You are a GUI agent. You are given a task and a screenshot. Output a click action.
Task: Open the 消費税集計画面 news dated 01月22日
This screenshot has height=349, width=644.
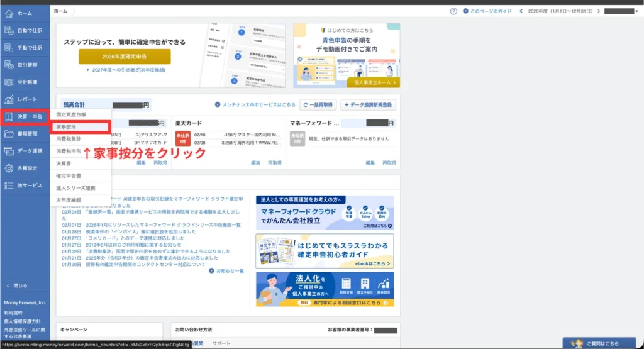click(158, 252)
